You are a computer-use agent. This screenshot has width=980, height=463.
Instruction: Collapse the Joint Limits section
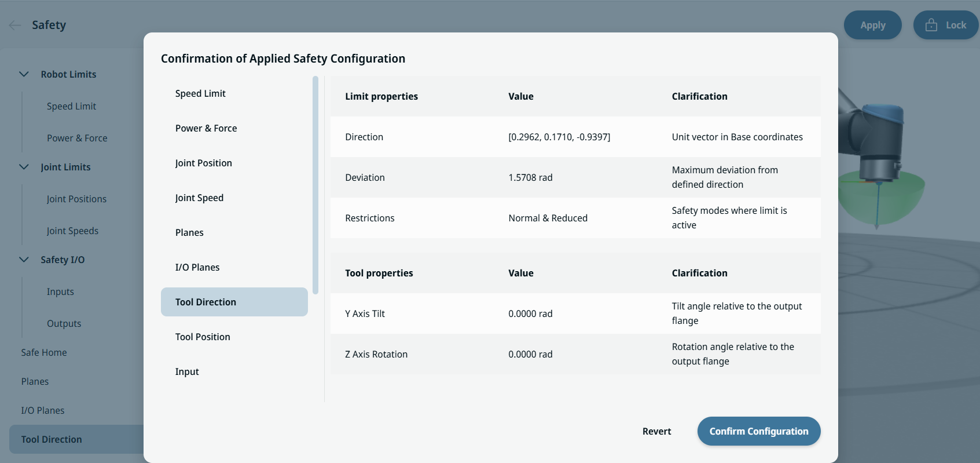(x=24, y=167)
